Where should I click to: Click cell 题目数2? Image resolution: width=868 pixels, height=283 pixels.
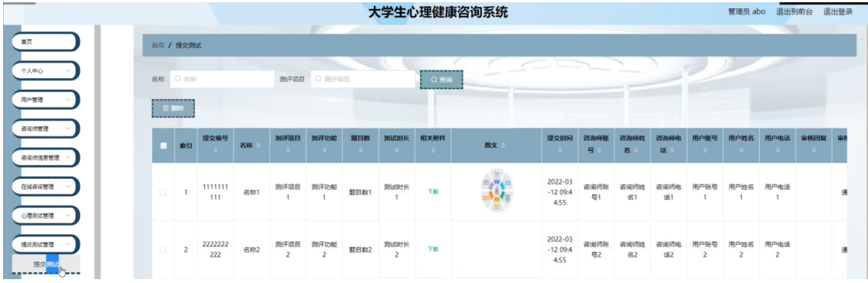[x=359, y=250]
